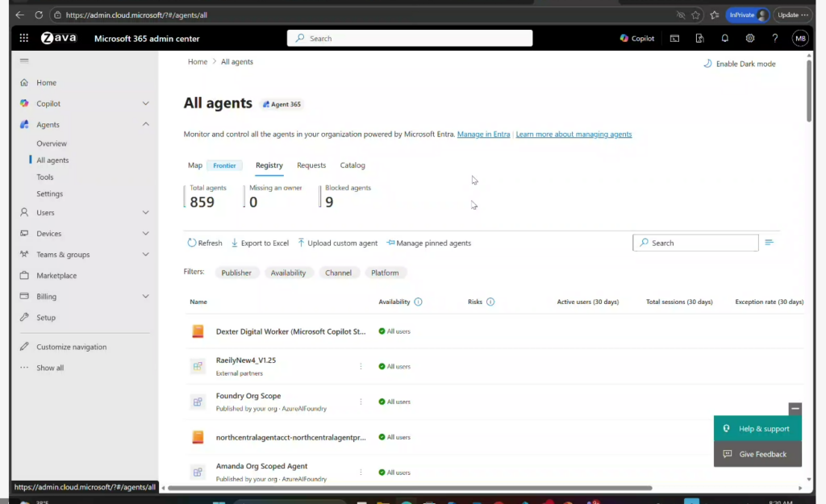Open the filter list icon beside search
826x504 pixels.
click(769, 243)
